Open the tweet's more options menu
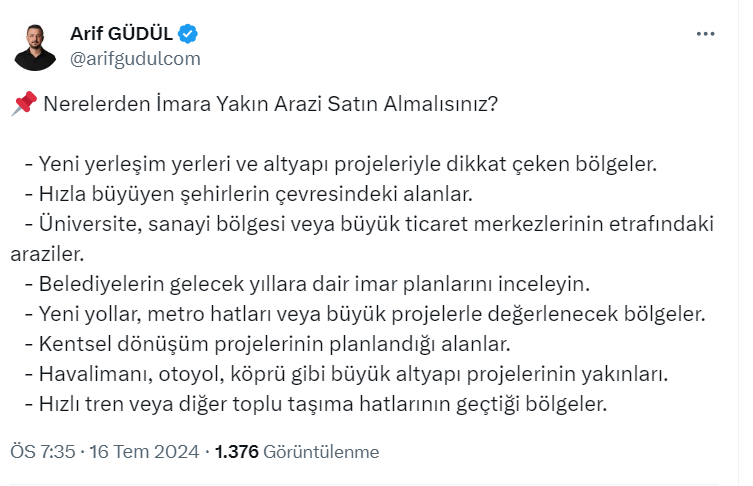Screen dimensions: 753x486 705,34
